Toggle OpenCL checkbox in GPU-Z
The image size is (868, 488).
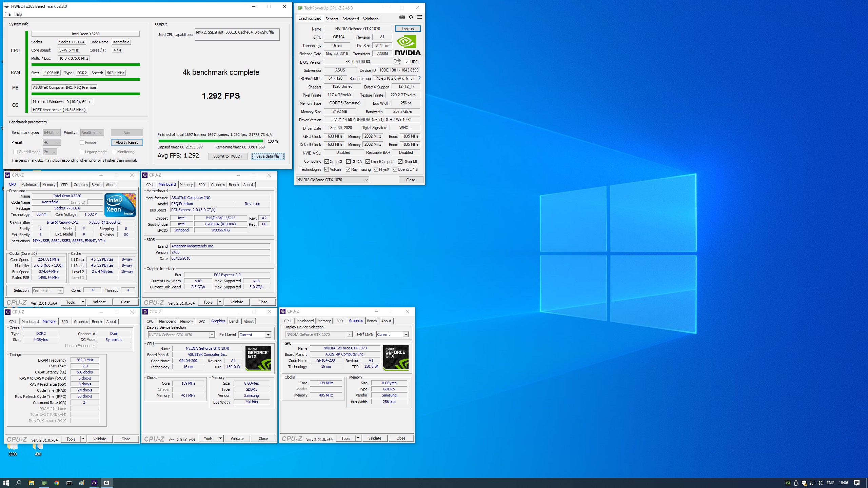pos(327,162)
